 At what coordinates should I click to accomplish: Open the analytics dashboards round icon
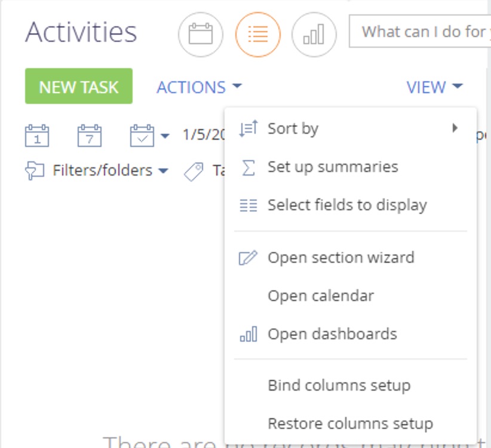tap(314, 35)
